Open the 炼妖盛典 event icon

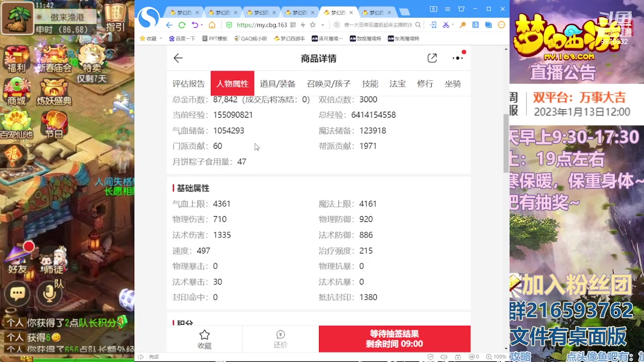pyautogui.click(x=54, y=92)
